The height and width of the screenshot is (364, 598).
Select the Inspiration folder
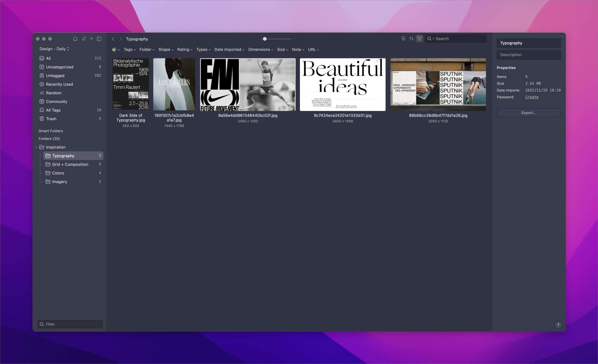(x=70, y=147)
